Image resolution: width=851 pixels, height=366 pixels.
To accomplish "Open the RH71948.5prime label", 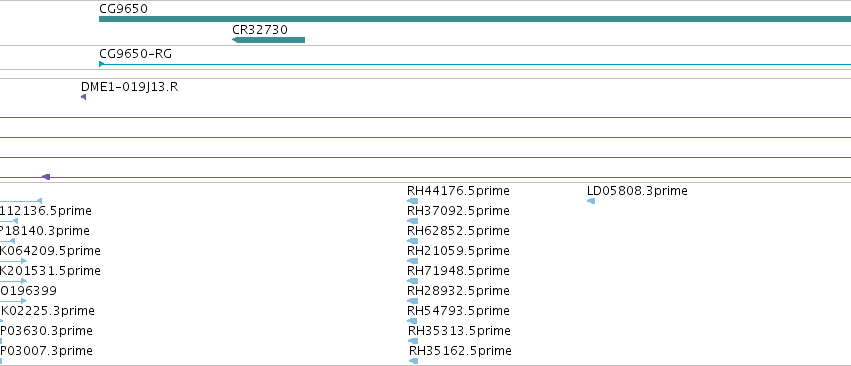I will coord(458,270).
